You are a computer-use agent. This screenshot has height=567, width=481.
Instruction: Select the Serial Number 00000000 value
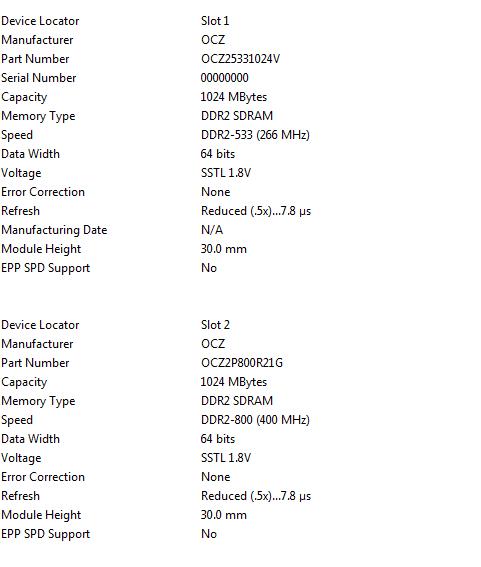(x=224, y=78)
